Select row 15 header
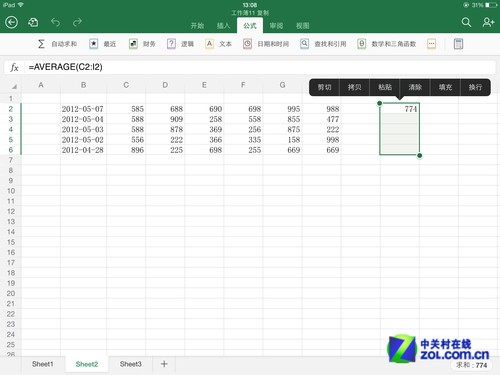The image size is (500, 375). (x=11, y=242)
